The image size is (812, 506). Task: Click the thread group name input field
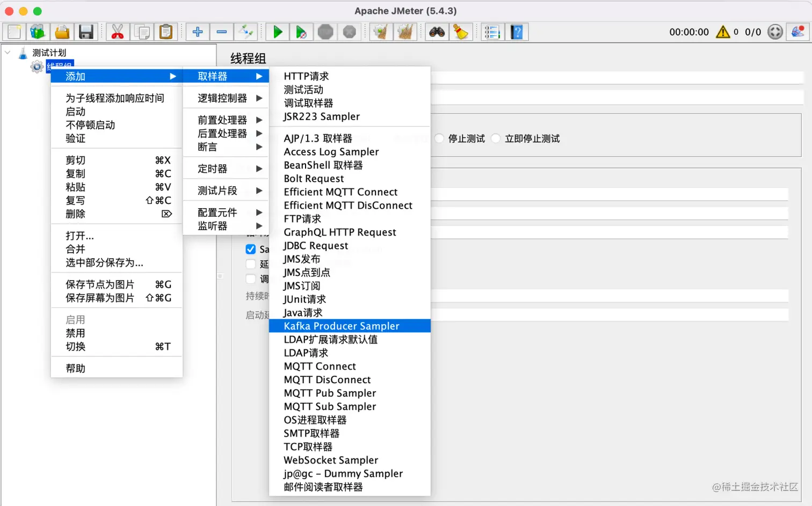pos(617,78)
